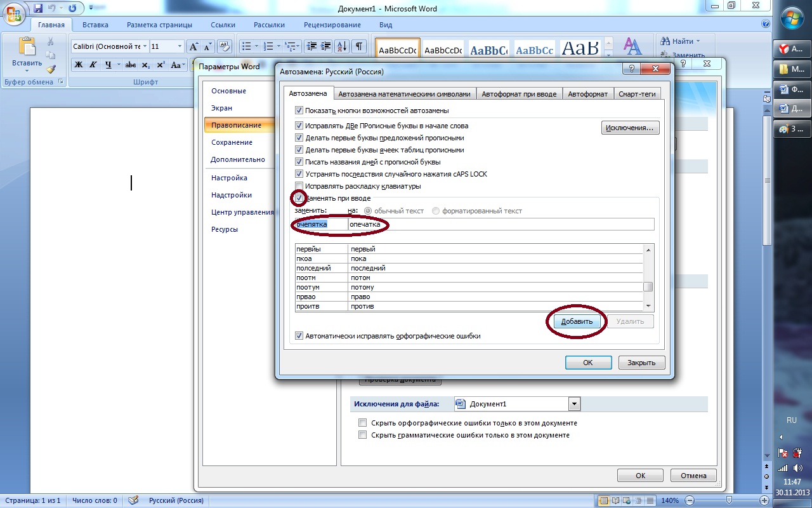Click the Office button logo

[14, 13]
